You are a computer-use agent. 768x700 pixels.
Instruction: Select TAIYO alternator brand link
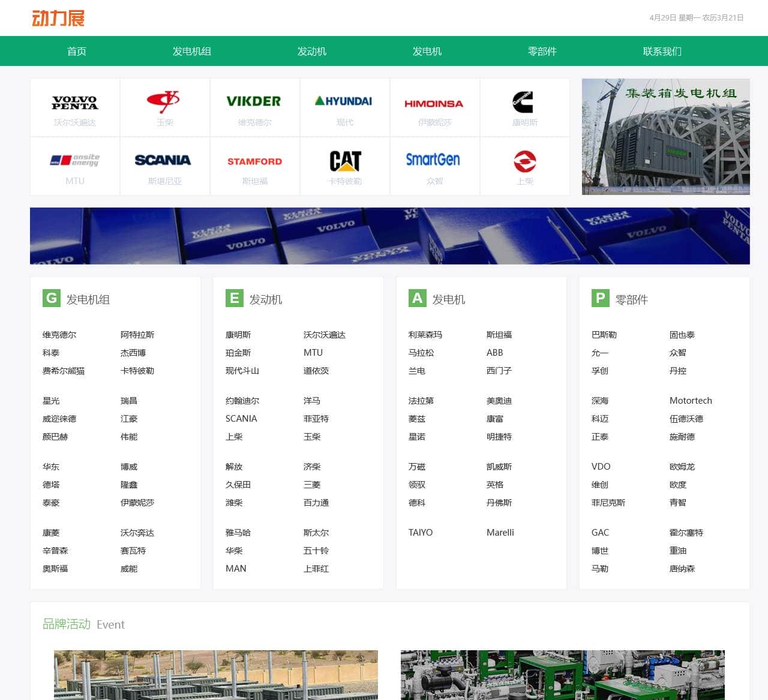pyautogui.click(x=421, y=533)
